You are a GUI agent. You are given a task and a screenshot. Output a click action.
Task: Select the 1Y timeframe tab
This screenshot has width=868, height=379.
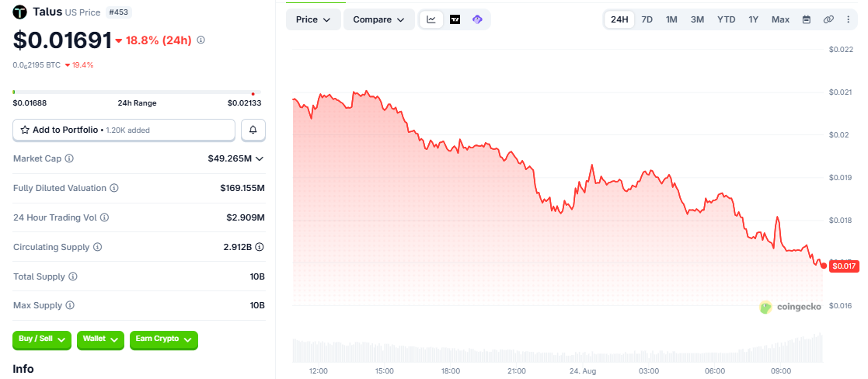point(754,19)
